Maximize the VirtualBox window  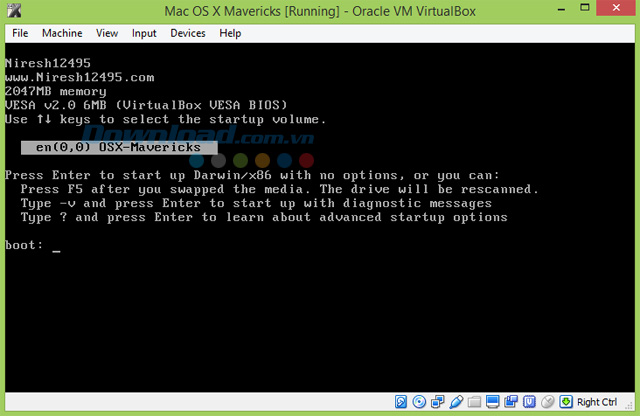584,8
